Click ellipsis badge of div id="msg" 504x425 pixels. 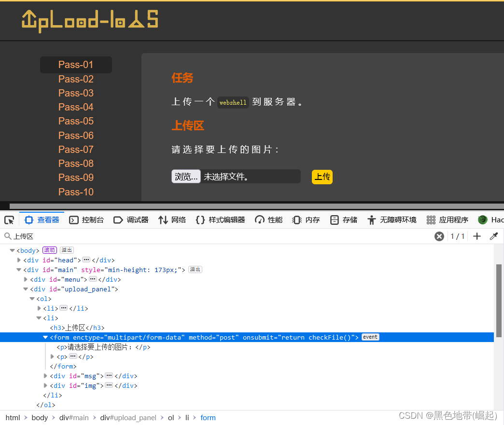pyautogui.click(x=109, y=375)
